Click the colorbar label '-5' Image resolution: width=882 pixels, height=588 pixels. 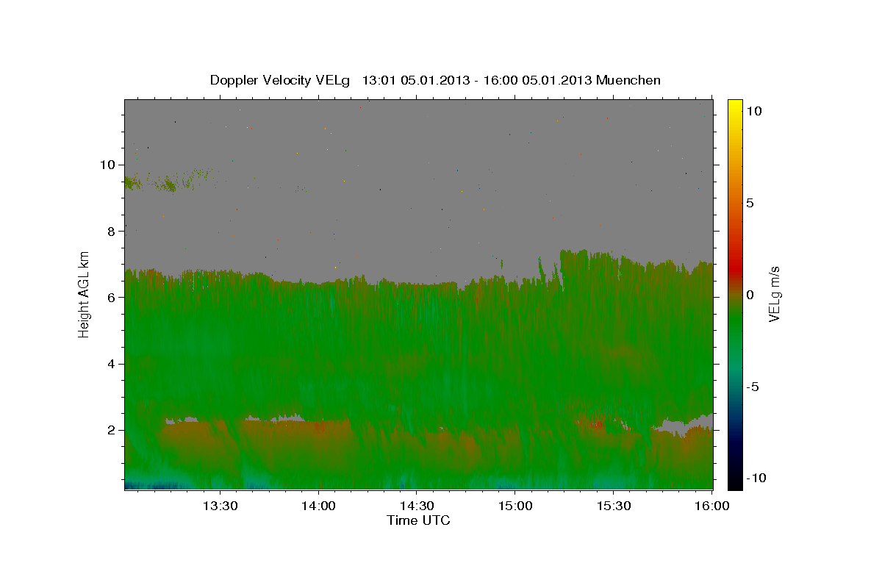coord(752,387)
